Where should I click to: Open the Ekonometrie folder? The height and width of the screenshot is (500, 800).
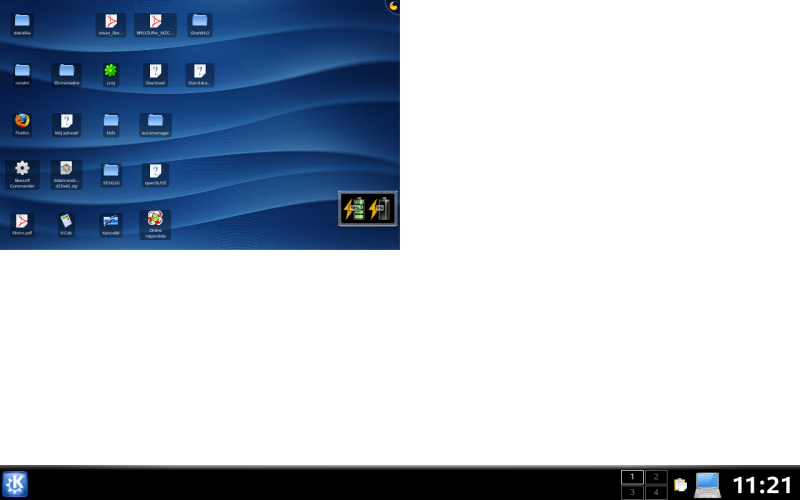(66, 74)
